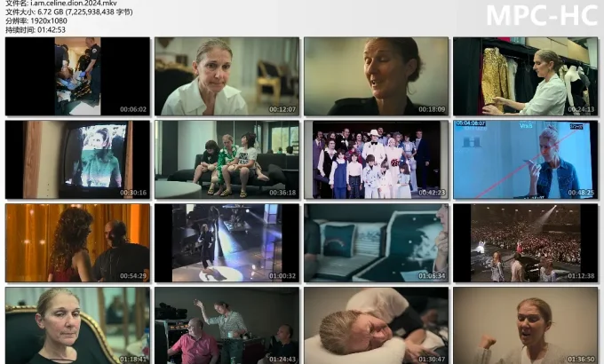This screenshot has height=364, width=604.
Task: Select the frame stamped 01:06:34
Action: tap(377, 243)
